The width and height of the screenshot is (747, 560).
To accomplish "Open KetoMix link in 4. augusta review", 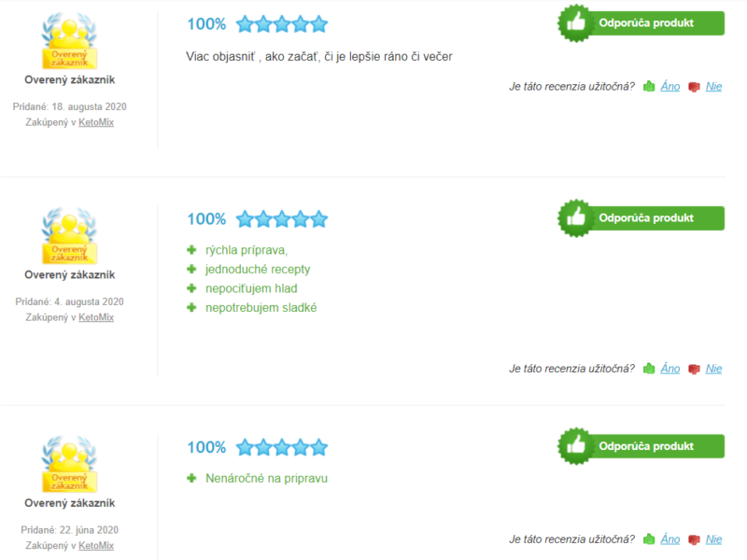I will click(96, 317).
